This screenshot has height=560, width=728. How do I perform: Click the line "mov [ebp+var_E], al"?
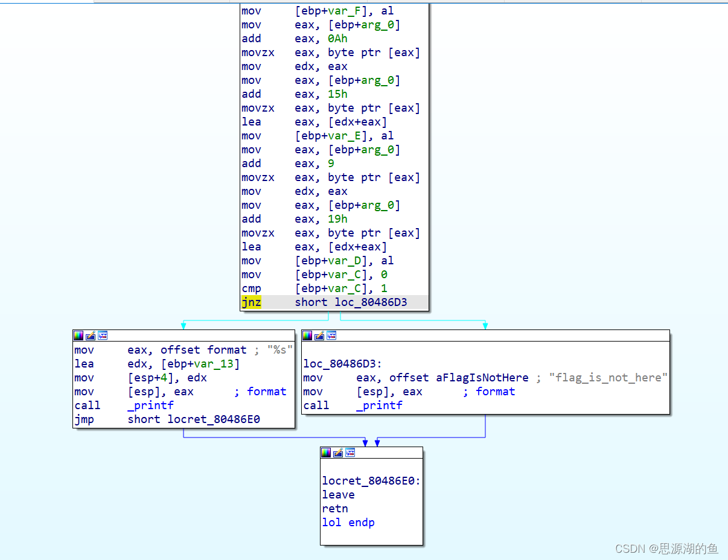[318, 136]
